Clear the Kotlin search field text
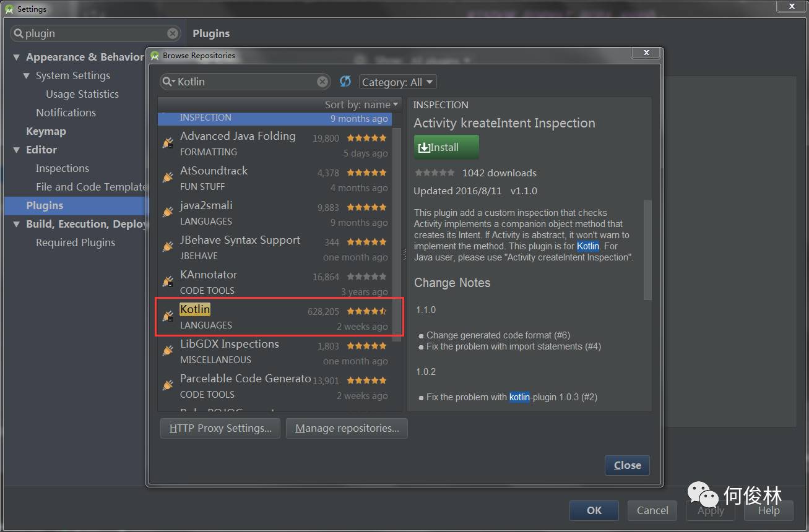Image resolution: width=809 pixels, height=532 pixels. pyautogui.click(x=322, y=82)
